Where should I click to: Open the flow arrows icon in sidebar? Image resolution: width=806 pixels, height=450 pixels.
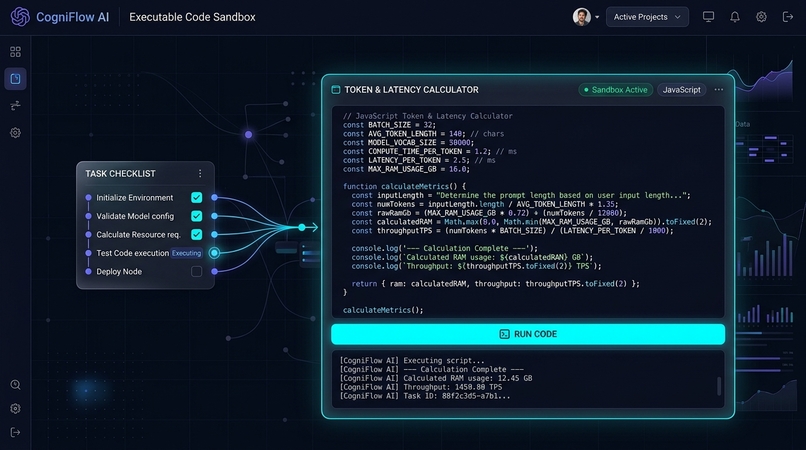15,105
